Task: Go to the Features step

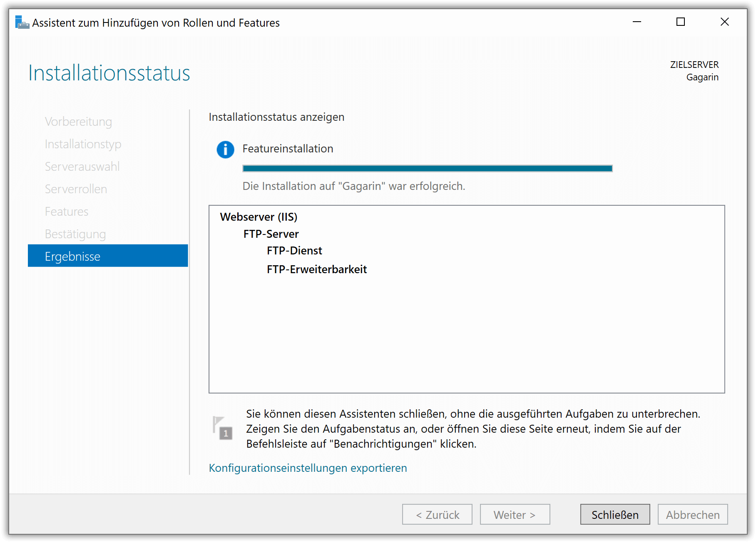Action: tap(67, 212)
